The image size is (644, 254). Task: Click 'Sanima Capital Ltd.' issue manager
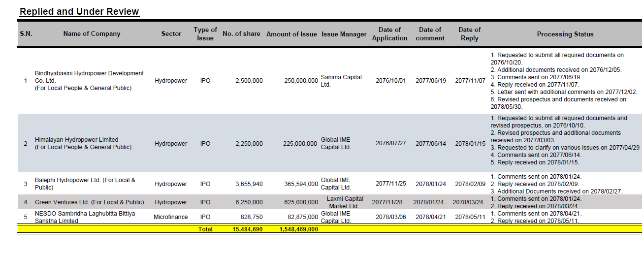click(x=341, y=81)
